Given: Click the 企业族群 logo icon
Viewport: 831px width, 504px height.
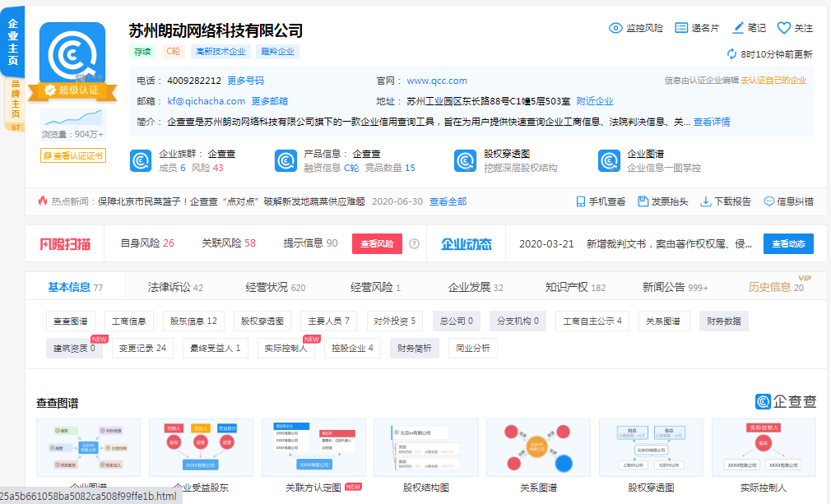Looking at the screenshot, I should coord(141,161).
